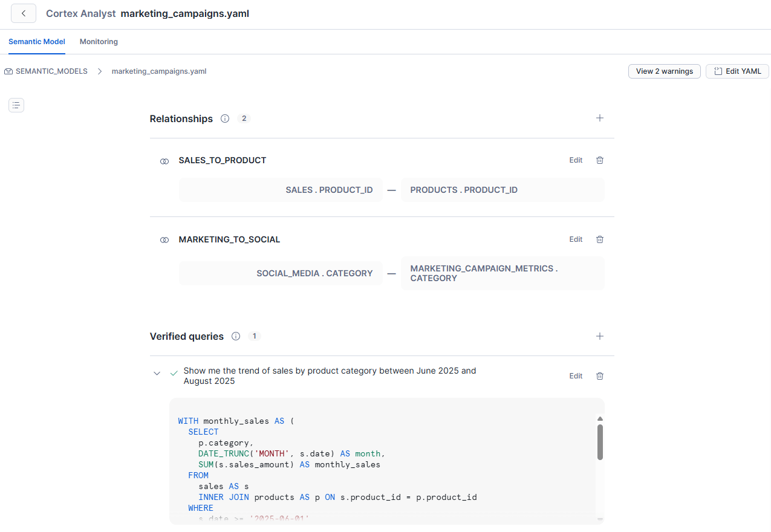Screen dimensions: 771x532
Task: Open the Edit YAML button
Action: [x=737, y=71]
